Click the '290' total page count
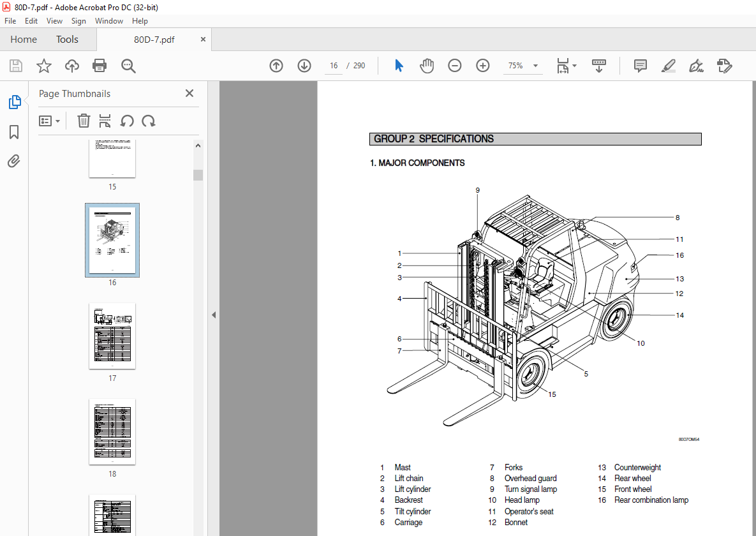756x536 pixels. click(359, 66)
